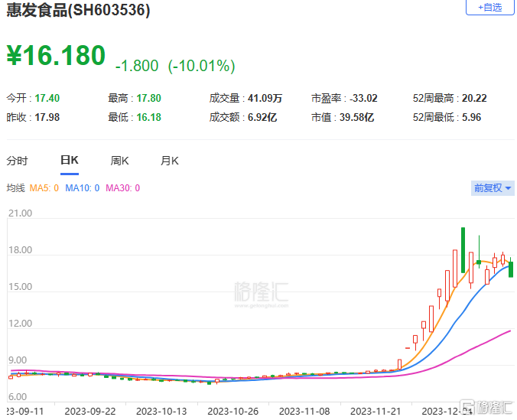Click the 均线 label

pos(15,188)
